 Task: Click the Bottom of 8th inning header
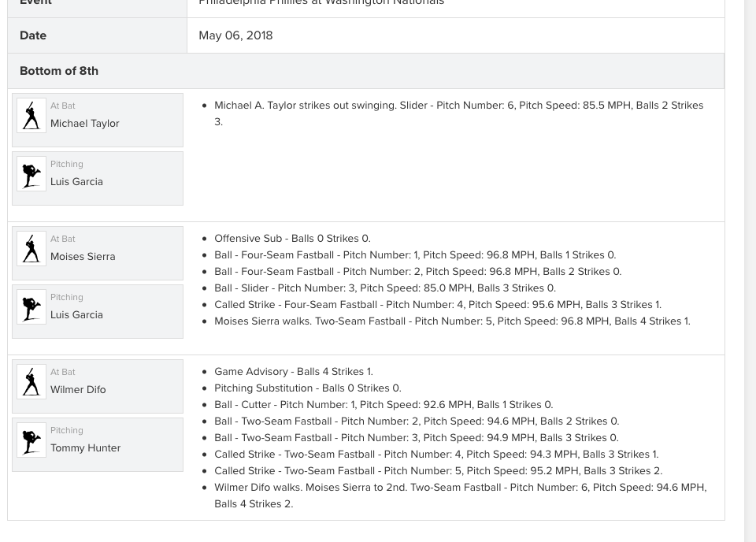point(59,71)
